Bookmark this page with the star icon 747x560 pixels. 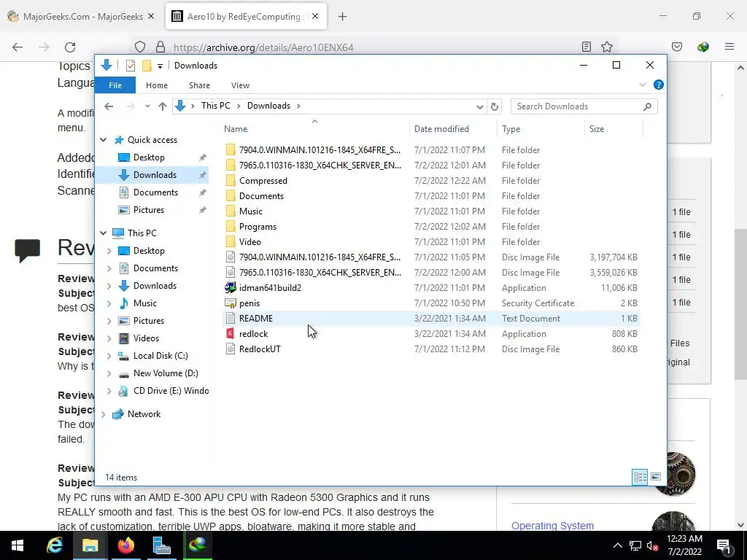(607, 47)
